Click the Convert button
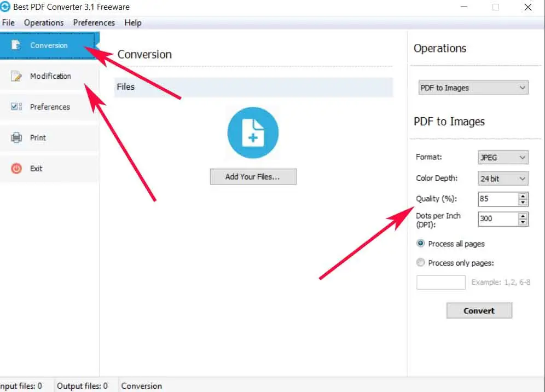The width and height of the screenshot is (545, 392). pos(479,310)
